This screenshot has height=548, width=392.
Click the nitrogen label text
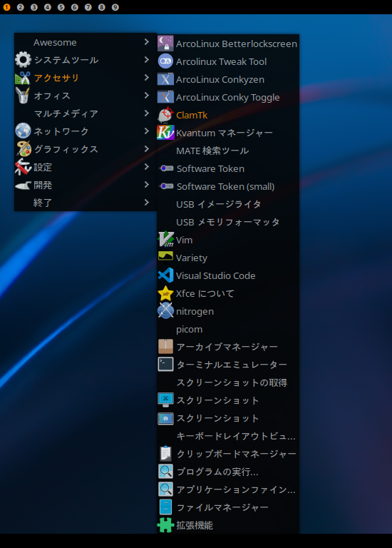pos(195,311)
